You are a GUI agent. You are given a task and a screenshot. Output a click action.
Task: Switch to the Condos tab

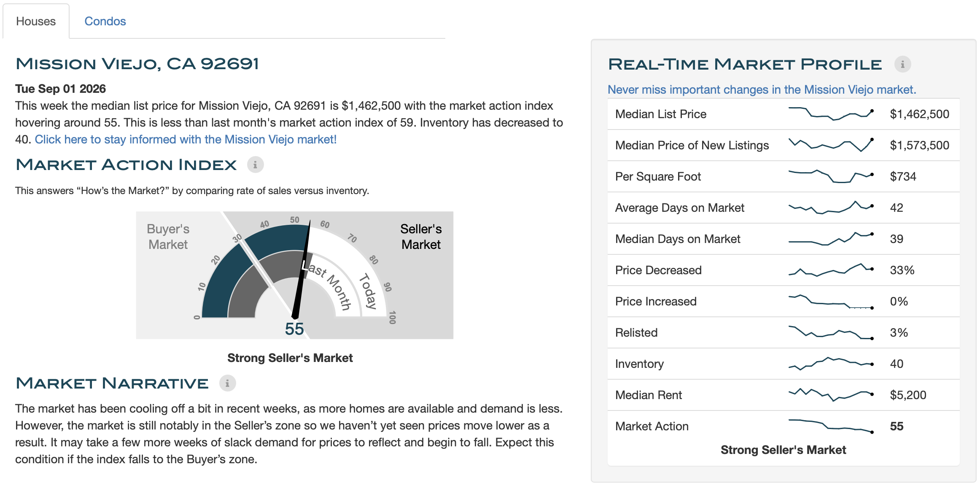pyautogui.click(x=105, y=21)
